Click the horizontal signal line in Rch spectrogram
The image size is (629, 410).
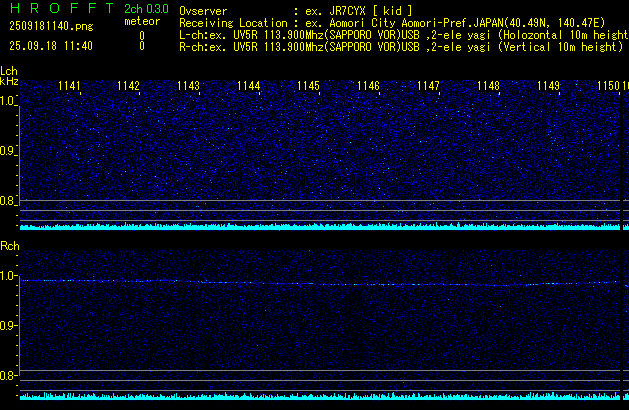tap(320, 282)
